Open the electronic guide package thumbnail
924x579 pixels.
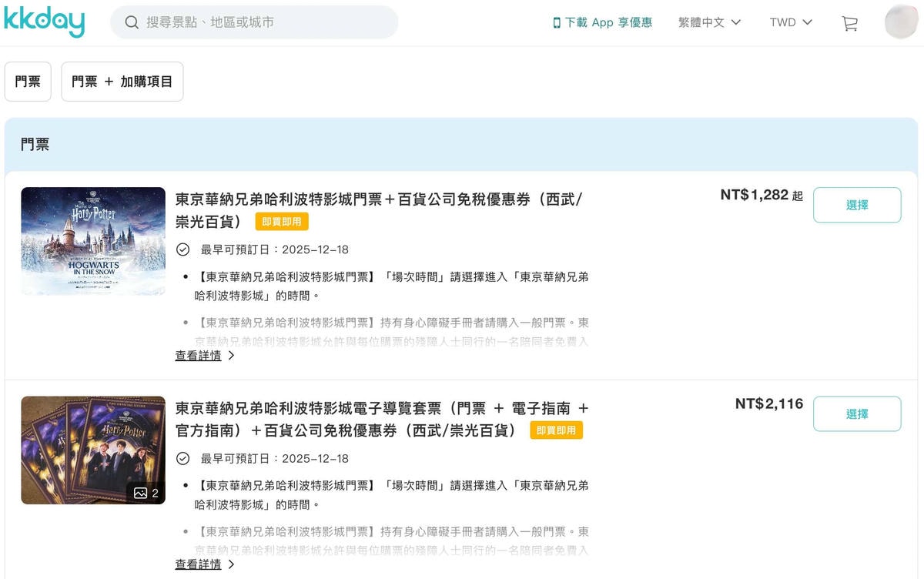tap(93, 450)
